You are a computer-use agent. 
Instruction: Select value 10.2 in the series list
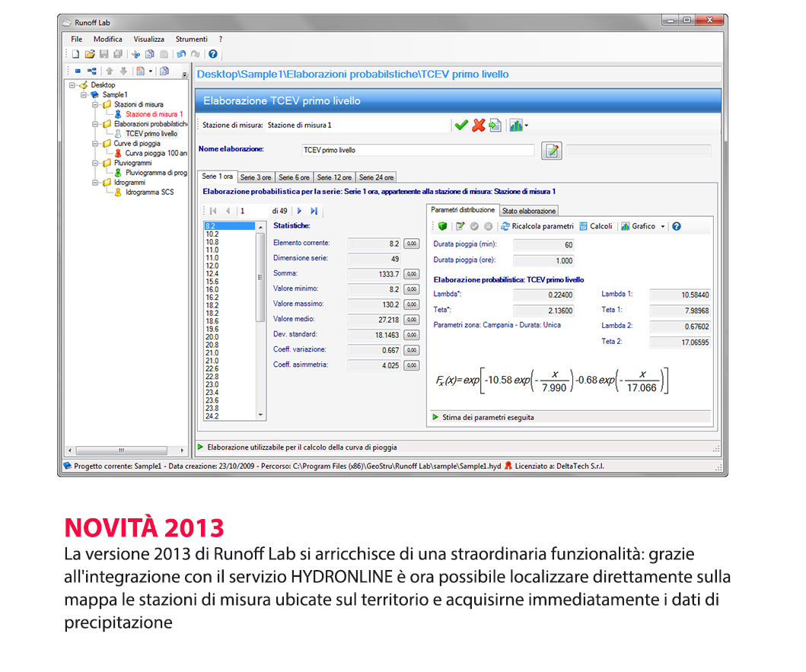tap(230, 234)
